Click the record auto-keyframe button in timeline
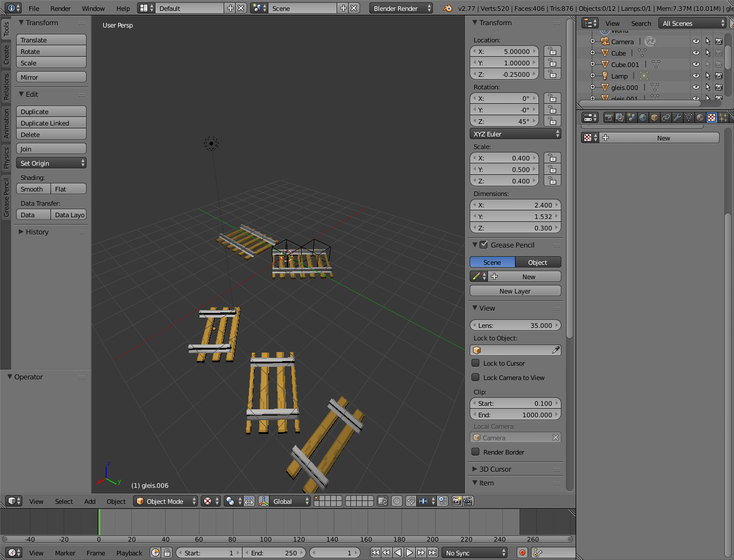734x560 pixels. (x=522, y=553)
